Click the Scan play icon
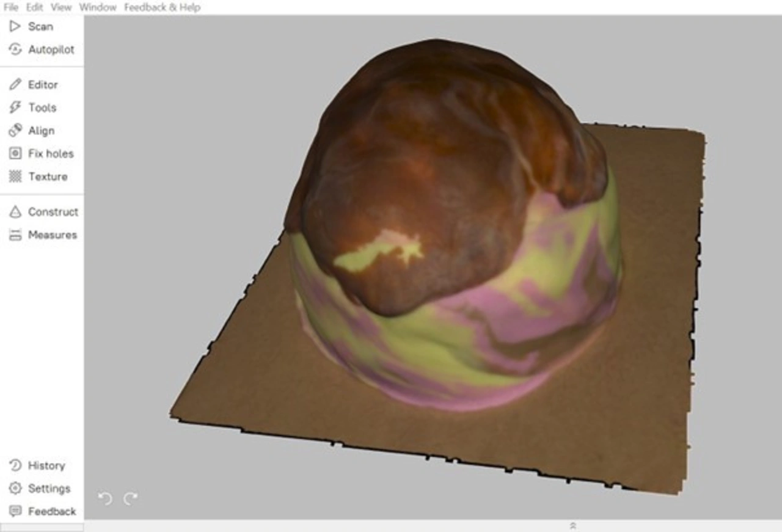 tap(15, 26)
